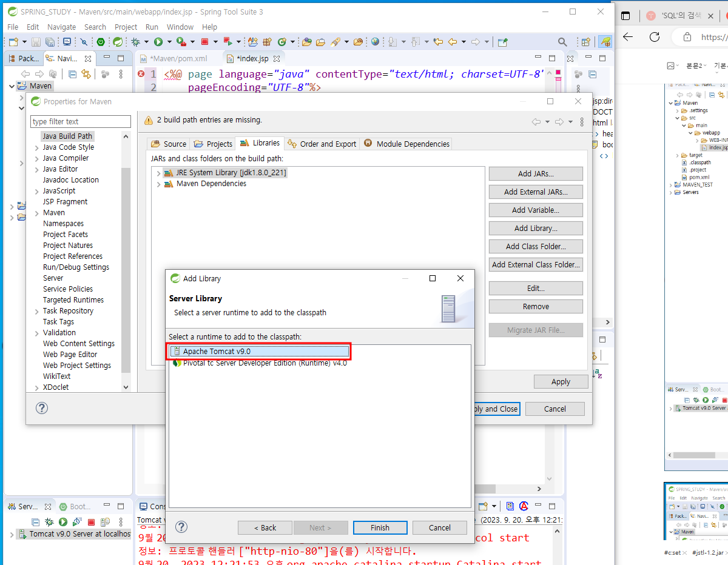The image size is (728, 565).
Task: Click the Remove button
Action: (x=536, y=306)
